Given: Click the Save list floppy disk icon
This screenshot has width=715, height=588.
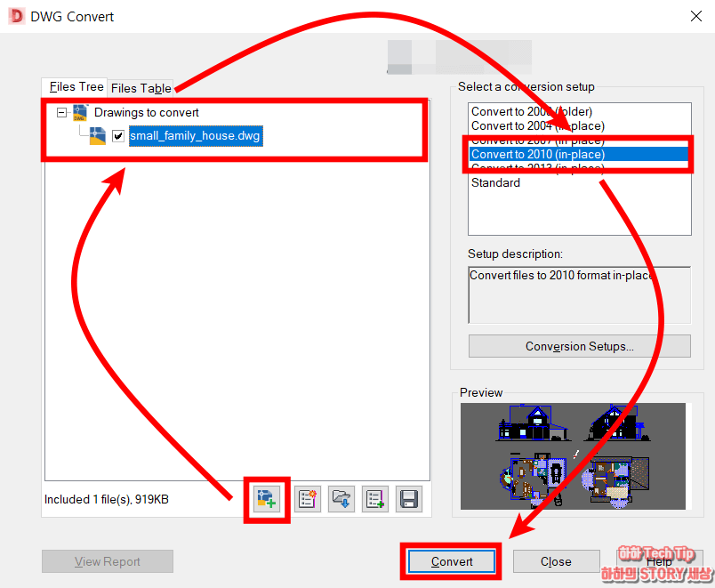Looking at the screenshot, I should point(408,499).
